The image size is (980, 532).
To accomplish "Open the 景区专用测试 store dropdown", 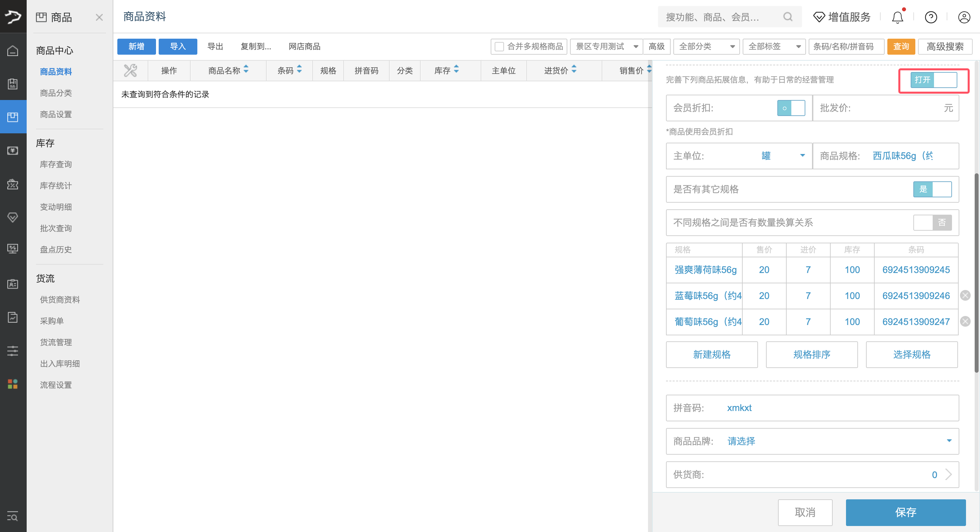I will (607, 47).
